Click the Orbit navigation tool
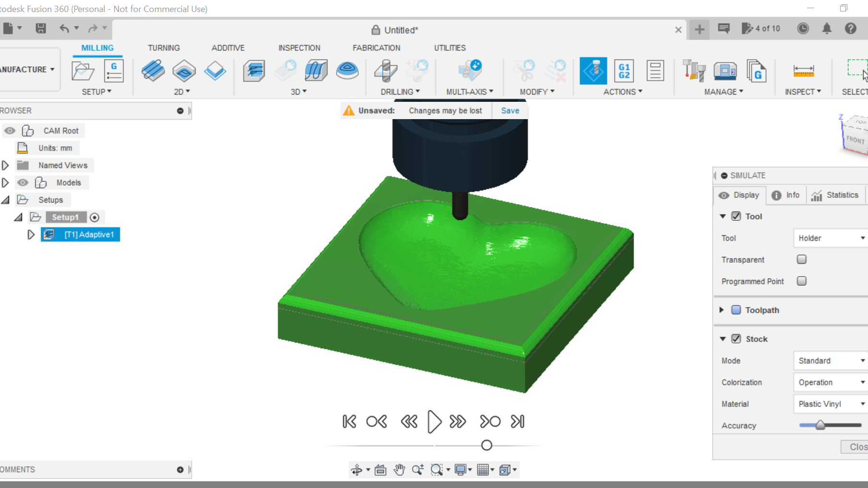Viewport: 868px width, 488px height. 356,470
